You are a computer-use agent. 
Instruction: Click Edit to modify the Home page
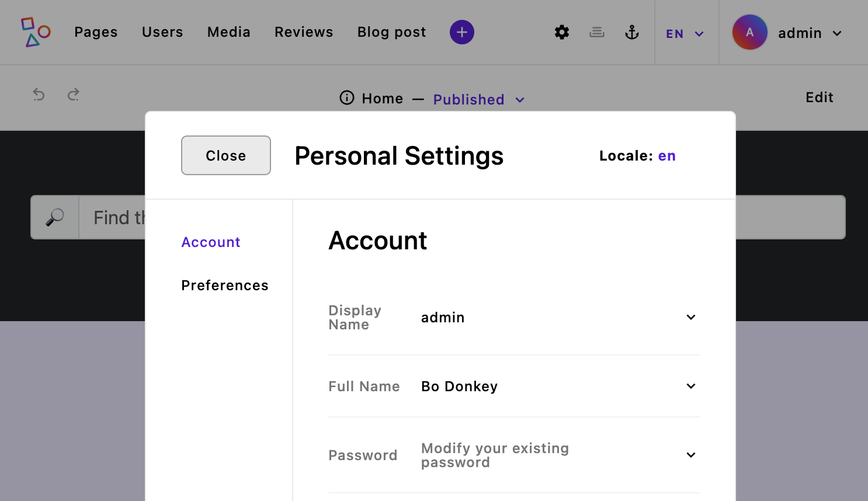(819, 98)
